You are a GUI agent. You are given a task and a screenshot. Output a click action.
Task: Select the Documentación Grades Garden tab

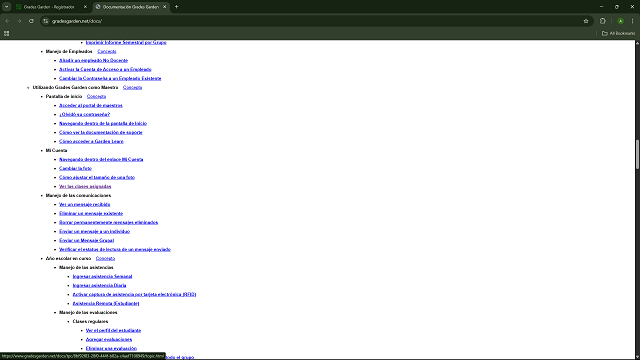click(x=131, y=7)
